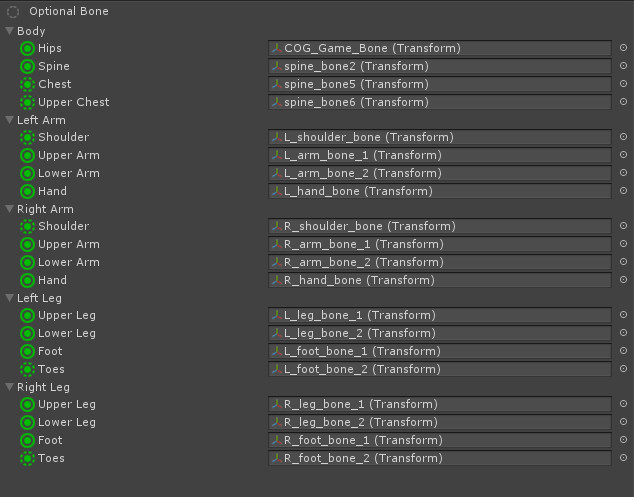
Task: Click the Left Arm Upper Arm label
Action: click(x=69, y=155)
